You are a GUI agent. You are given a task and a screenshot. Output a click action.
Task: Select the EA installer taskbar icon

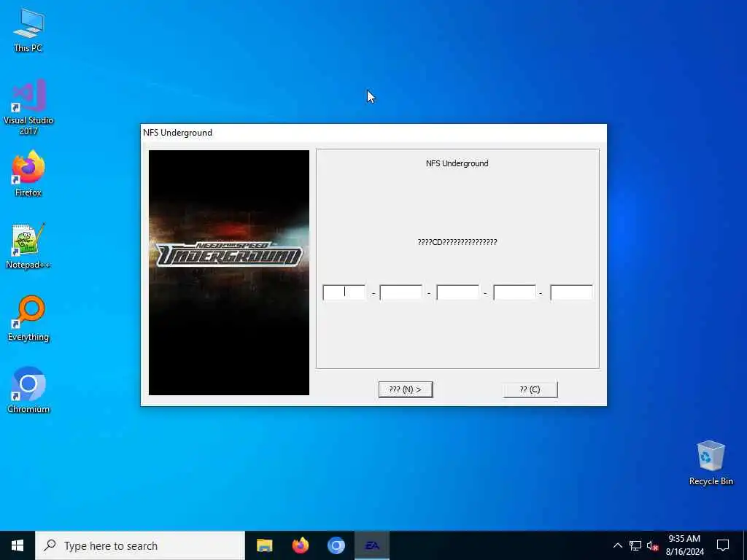(372, 545)
